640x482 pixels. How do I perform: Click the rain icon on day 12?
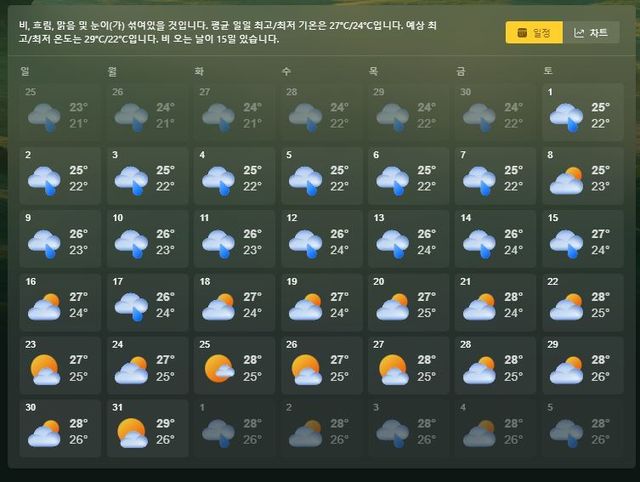tap(306, 243)
